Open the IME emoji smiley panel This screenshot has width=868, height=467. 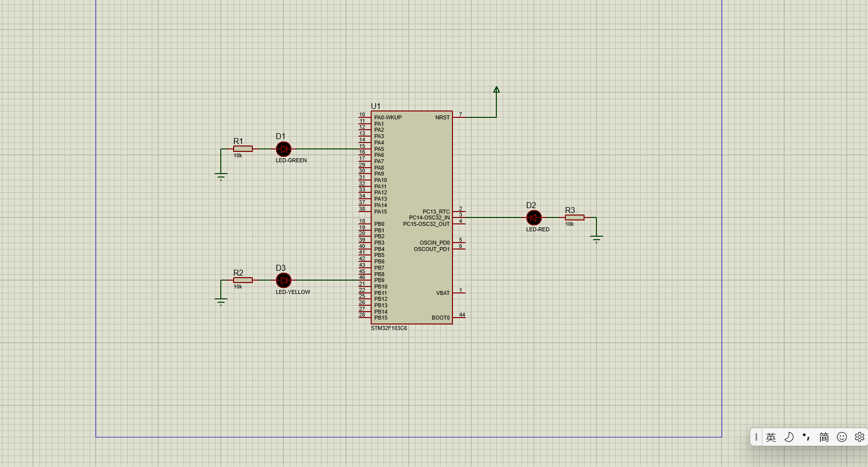pos(842,437)
